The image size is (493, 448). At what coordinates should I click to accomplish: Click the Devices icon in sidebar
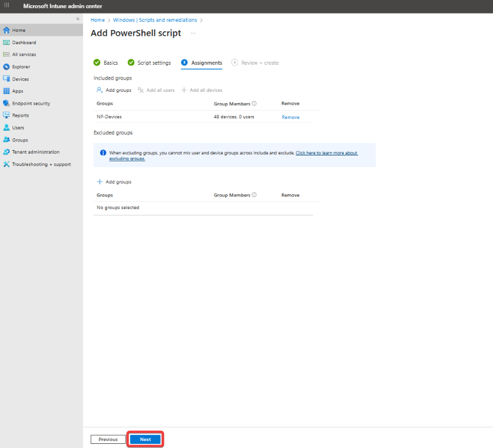pyautogui.click(x=6, y=79)
